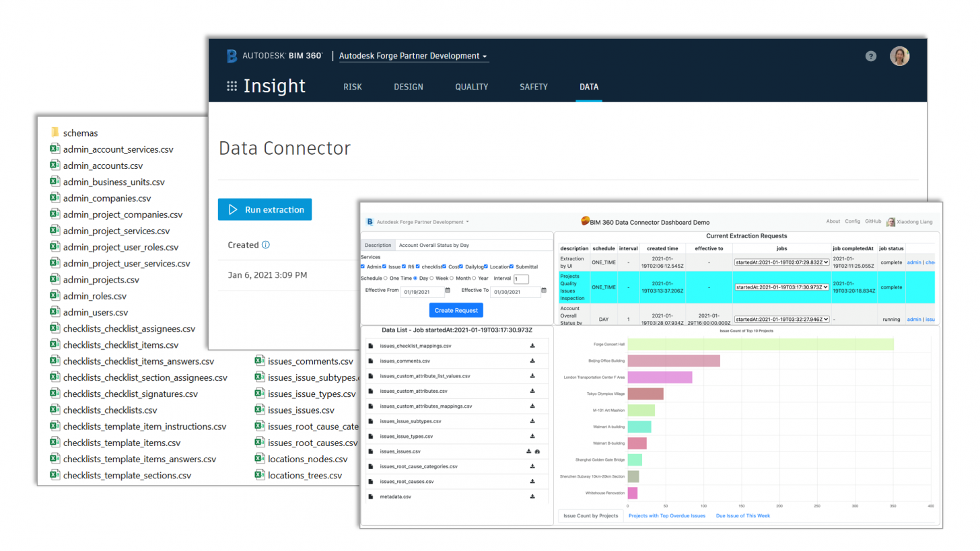Switch to the QUALITY tab in Insight
Screen dimensions: 980x551
(471, 87)
